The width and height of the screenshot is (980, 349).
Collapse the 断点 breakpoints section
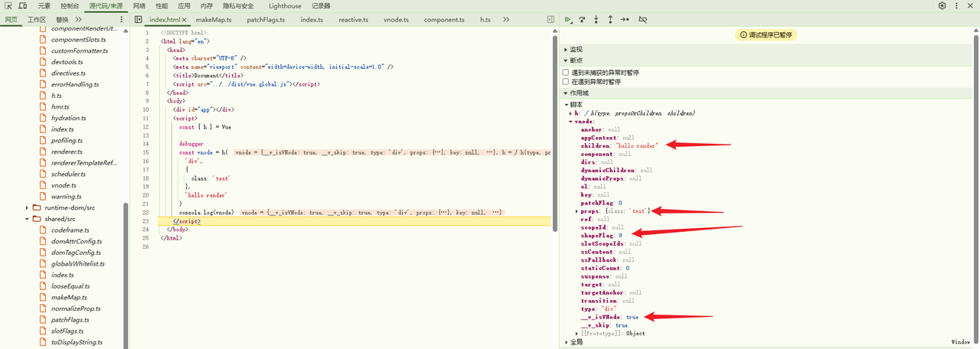tap(566, 60)
